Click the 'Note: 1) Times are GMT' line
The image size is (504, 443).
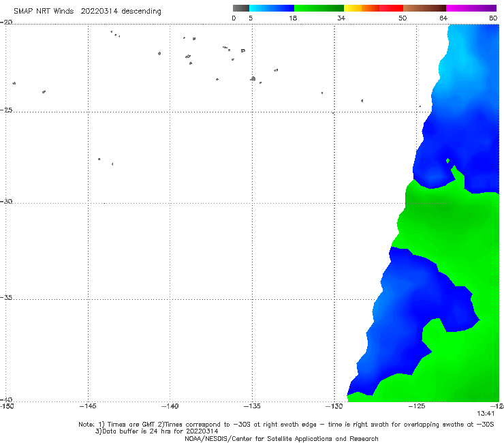point(286,425)
